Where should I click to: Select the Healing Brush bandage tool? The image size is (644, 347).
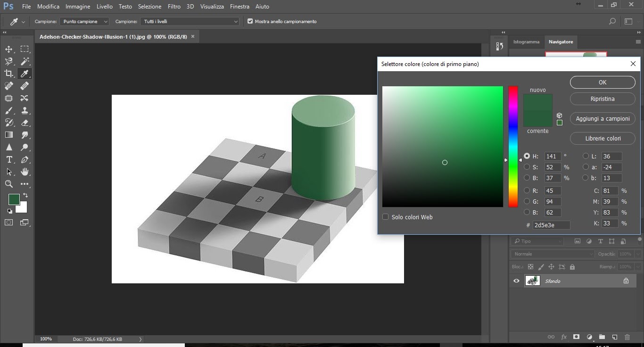click(25, 86)
